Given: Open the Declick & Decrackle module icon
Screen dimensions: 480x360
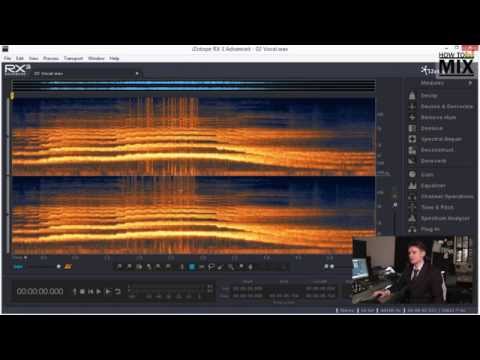Looking at the screenshot, I should 412,106.
